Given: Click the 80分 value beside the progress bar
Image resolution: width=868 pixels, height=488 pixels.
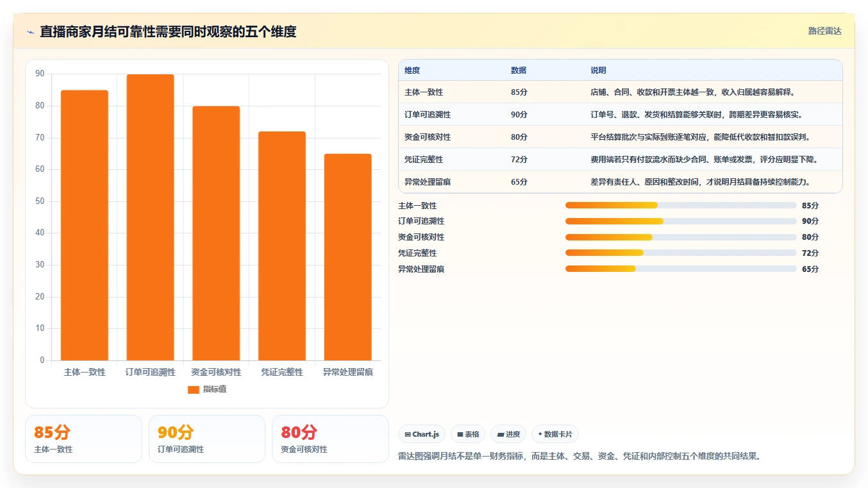Looking at the screenshot, I should [810, 237].
